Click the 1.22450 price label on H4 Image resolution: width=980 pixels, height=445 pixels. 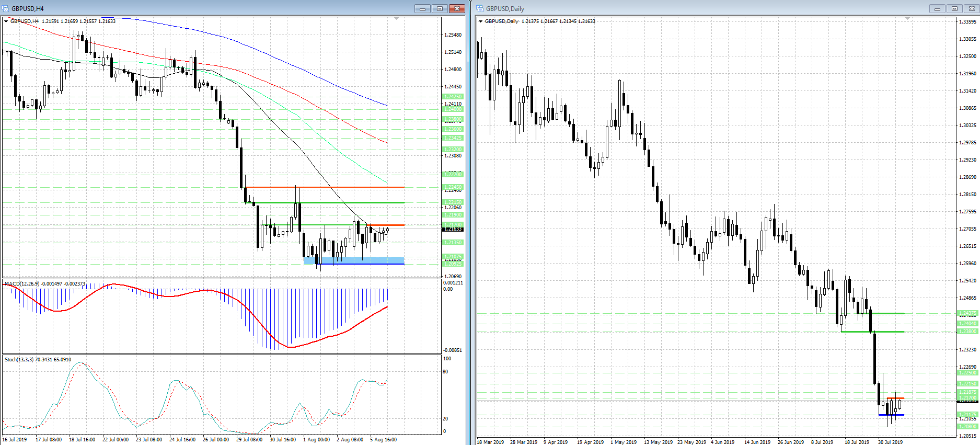coord(453,187)
